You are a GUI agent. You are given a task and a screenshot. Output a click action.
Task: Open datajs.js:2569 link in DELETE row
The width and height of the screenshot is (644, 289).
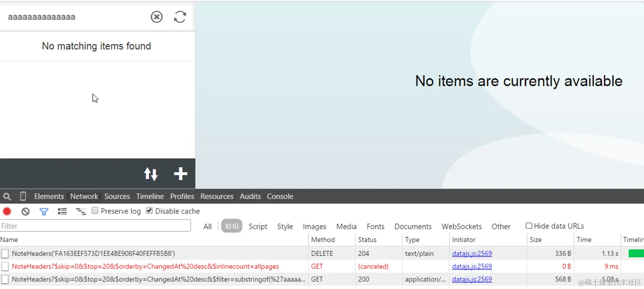[472, 253]
